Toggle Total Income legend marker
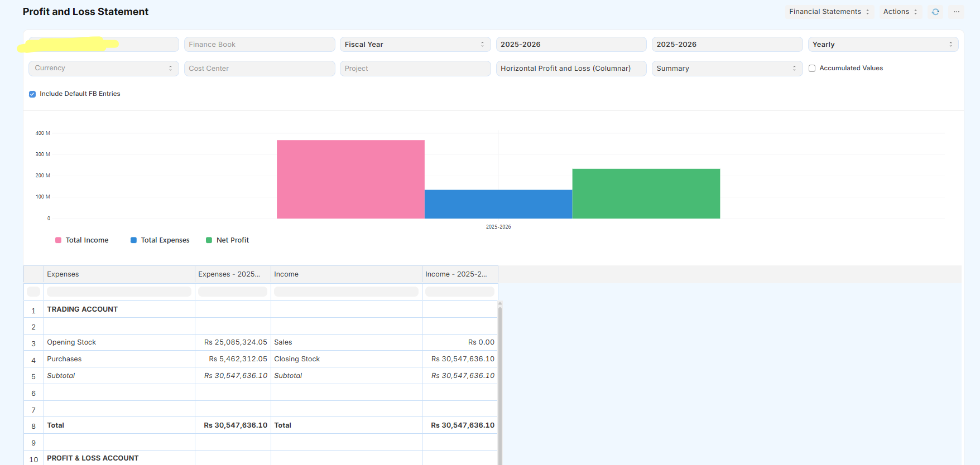Screen dimensions: 980x465 (x=59, y=240)
